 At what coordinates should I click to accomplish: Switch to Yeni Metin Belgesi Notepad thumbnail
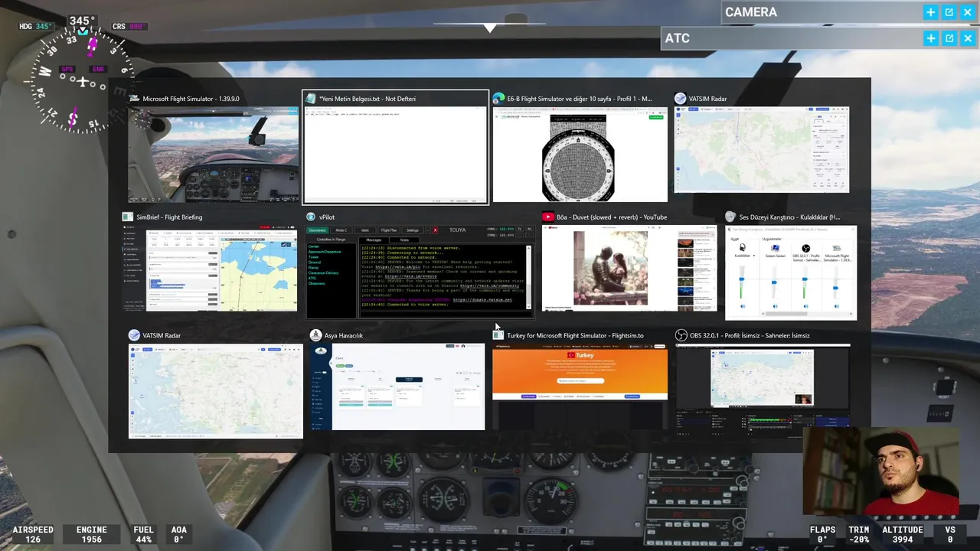pos(395,155)
